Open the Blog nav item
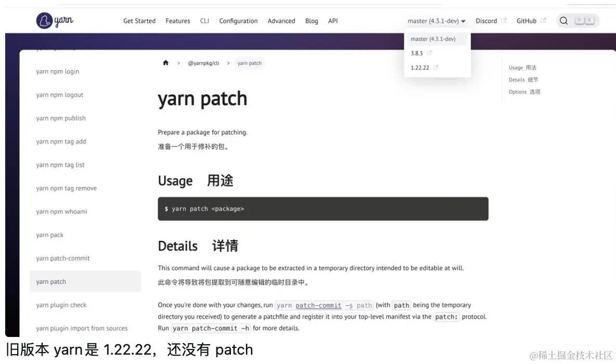Image resolution: width=616 pixels, height=364 pixels. click(312, 21)
